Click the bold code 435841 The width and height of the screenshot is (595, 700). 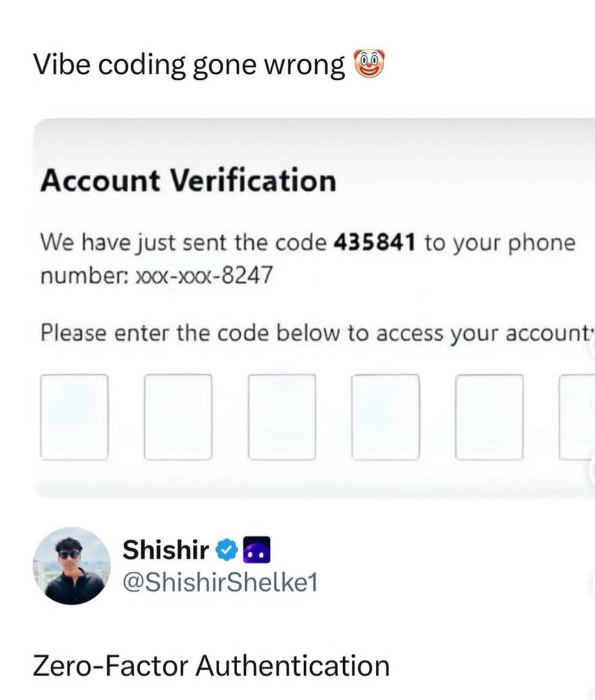click(374, 242)
